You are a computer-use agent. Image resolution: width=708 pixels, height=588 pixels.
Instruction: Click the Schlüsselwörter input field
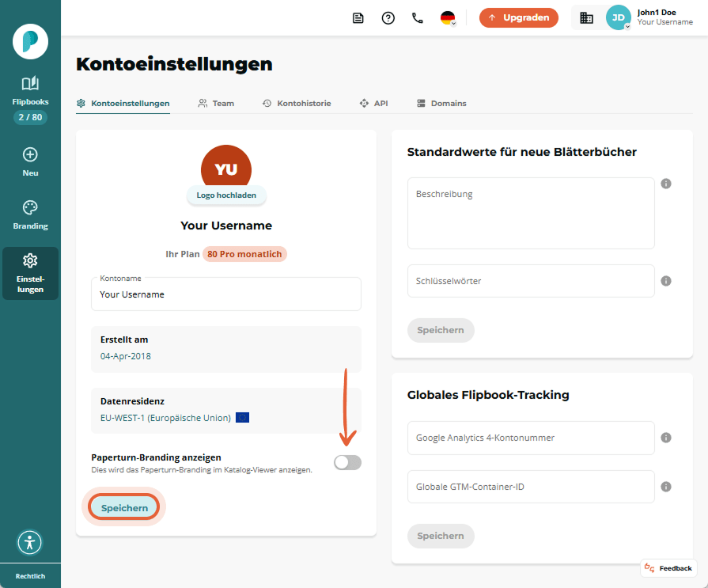coord(531,281)
